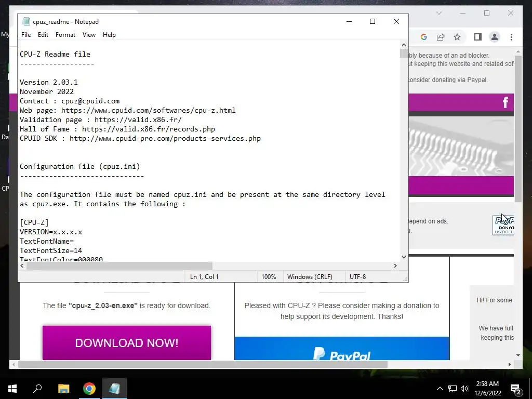The width and height of the screenshot is (532, 399).
Task: Click the 'VERSION=x.x.x.x' line
Action: point(51,232)
